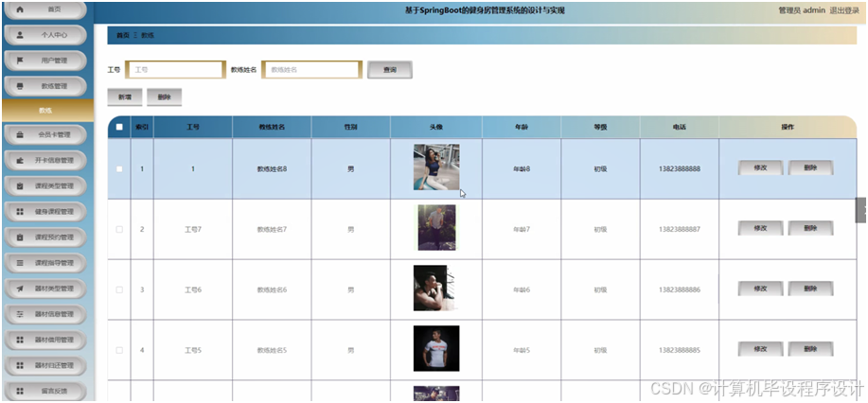
Task: Click 修改 for the 教练姓名6 row
Action: [760, 289]
